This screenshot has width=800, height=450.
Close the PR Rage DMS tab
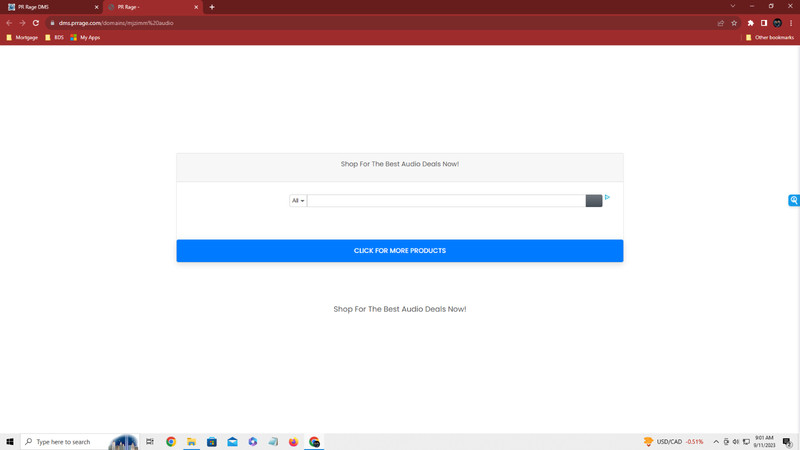pos(96,7)
